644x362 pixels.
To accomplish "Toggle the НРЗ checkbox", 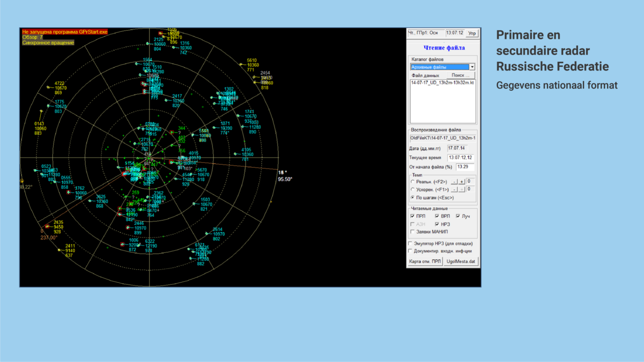I will [x=437, y=225].
